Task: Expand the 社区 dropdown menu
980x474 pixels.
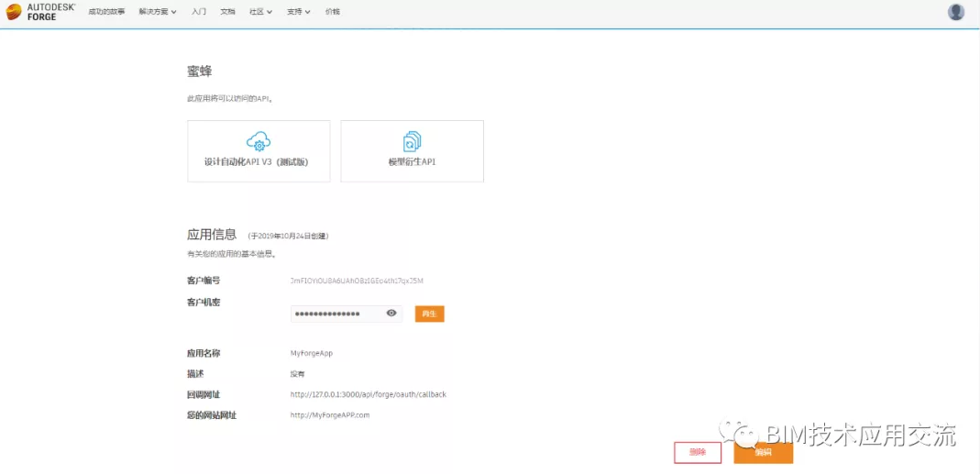Action: (260, 12)
